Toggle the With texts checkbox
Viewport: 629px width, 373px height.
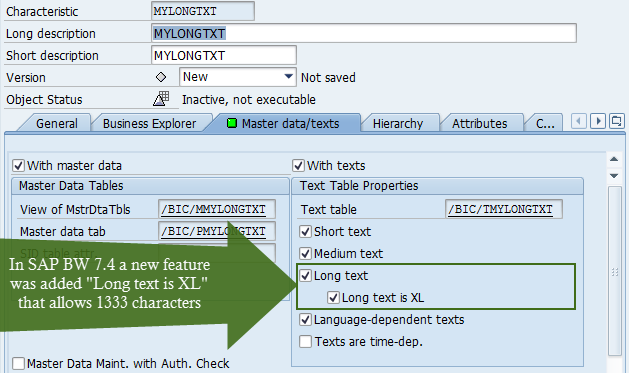point(298,165)
